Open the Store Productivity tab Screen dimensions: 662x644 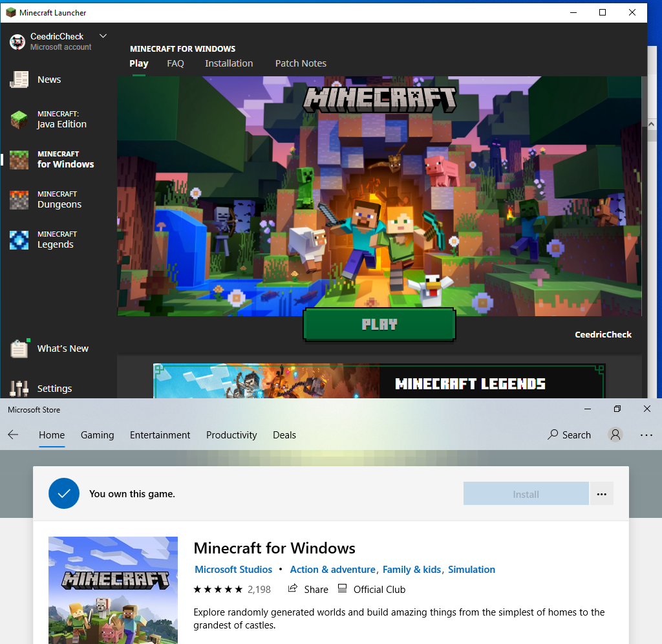tap(231, 435)
